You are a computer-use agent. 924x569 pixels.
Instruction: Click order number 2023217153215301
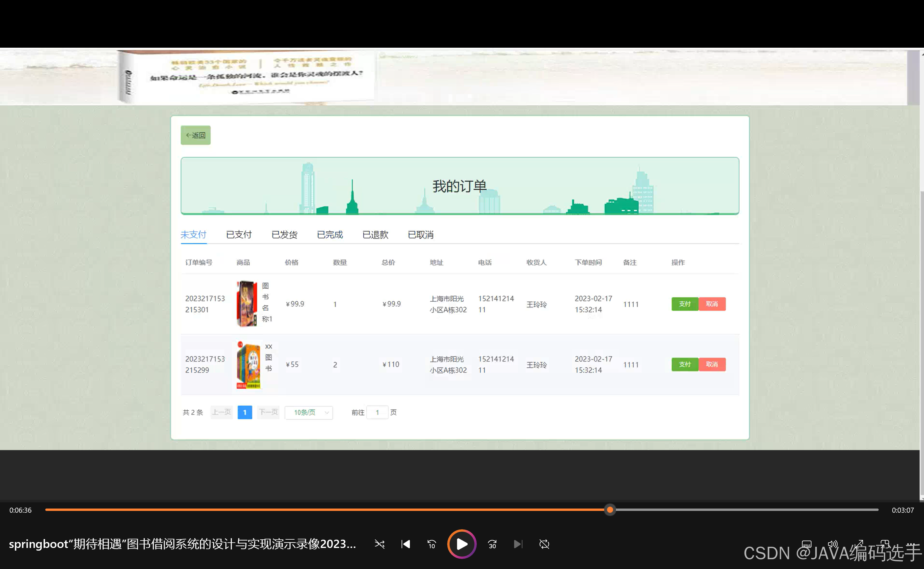pyautogui.click(x=205, y=304)
